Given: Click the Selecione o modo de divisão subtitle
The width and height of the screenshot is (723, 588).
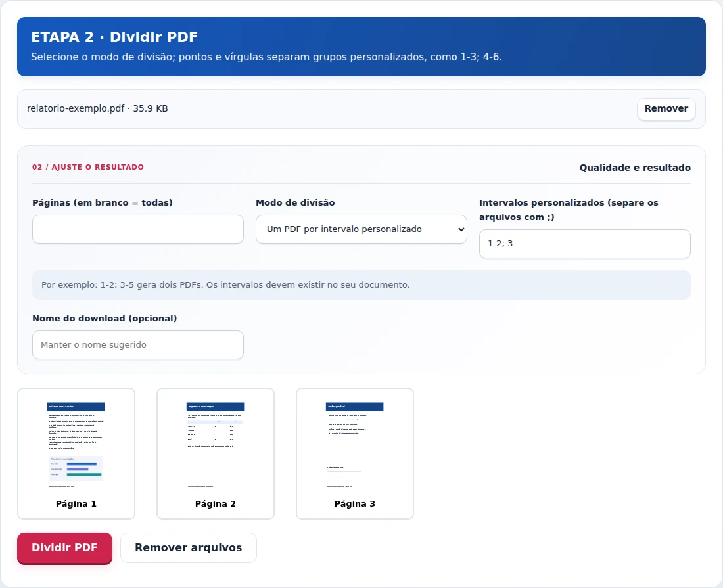Looking at the screenshot, I should 266,57.
